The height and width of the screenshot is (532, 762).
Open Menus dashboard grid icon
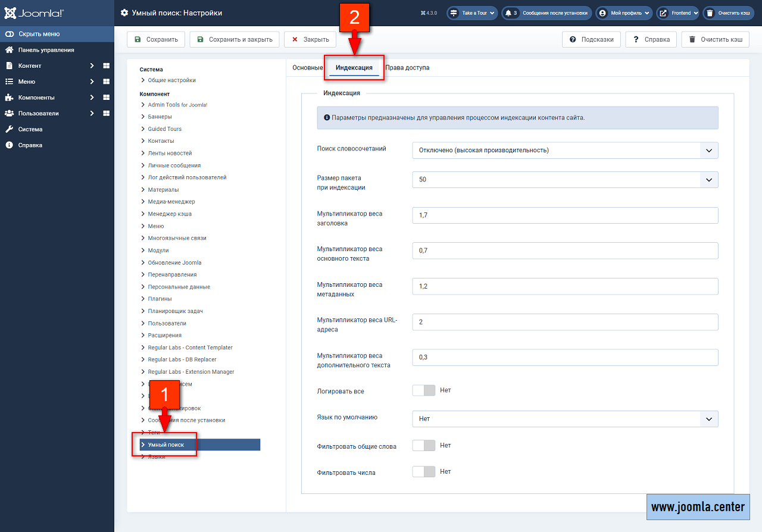pos(107,82)
